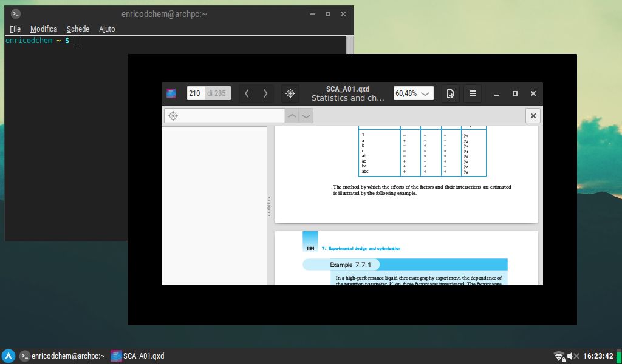The height and width of the screenshot is (364, 622).
Task: Go to the previous page with the left arrow
Action: tap(247, 93)
